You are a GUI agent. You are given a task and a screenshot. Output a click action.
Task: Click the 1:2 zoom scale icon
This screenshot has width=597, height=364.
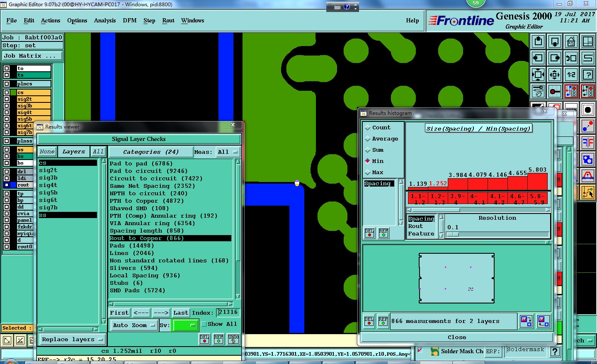point(571,75)
